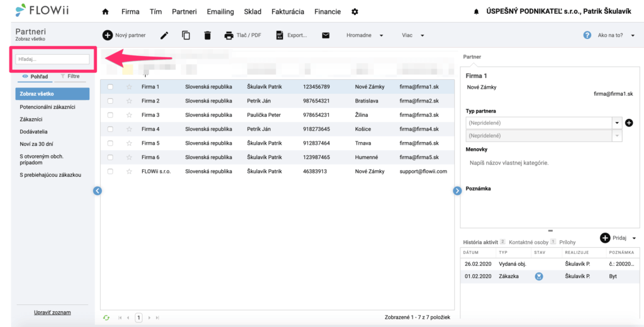This screenshot has width=644, height=327.
Task: Open Export file icon
Action: coord(280,35)
